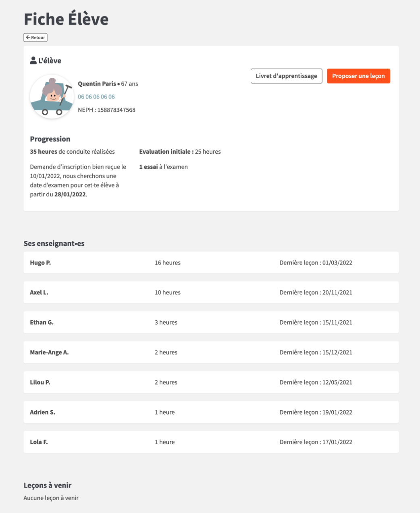This screenshot has width=420, height=513.
Task: Click the Retour back arrow button
Action: pos(35,38)
